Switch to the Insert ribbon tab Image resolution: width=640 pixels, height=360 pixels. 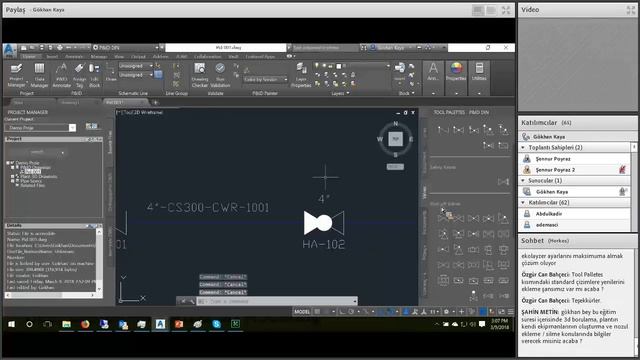(52, 57)
